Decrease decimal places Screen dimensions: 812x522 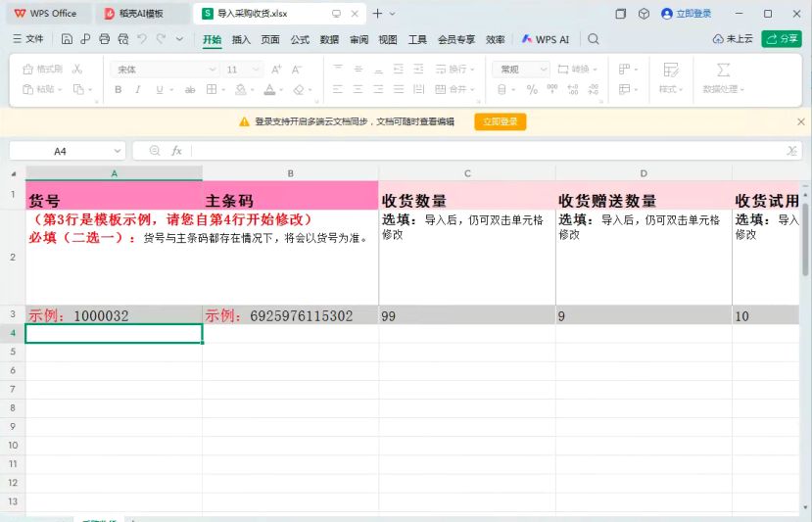tap(594, 89)
